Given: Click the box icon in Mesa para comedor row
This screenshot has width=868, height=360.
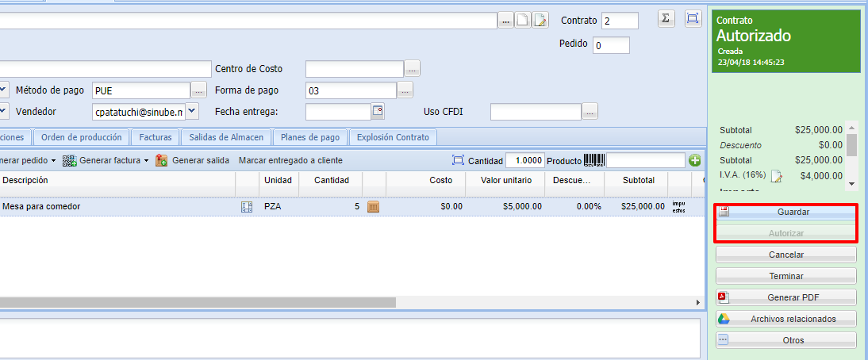Looking at the screenshot, I should click(x=374, y=206).
